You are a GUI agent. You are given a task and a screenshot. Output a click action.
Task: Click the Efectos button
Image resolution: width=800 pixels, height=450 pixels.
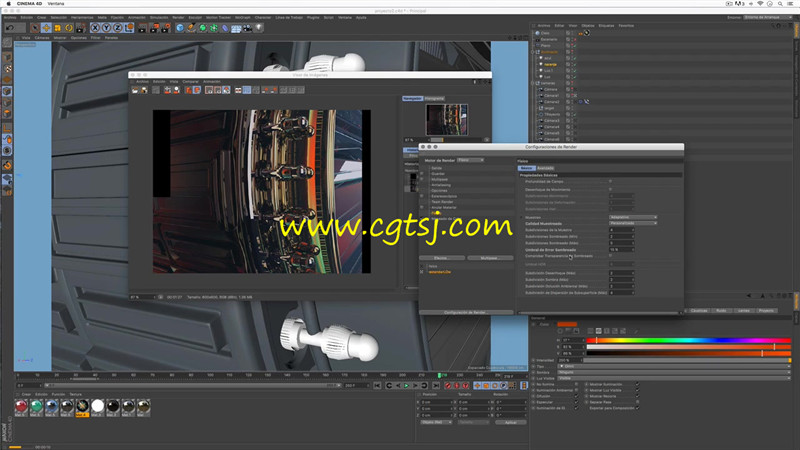point(441,258)
